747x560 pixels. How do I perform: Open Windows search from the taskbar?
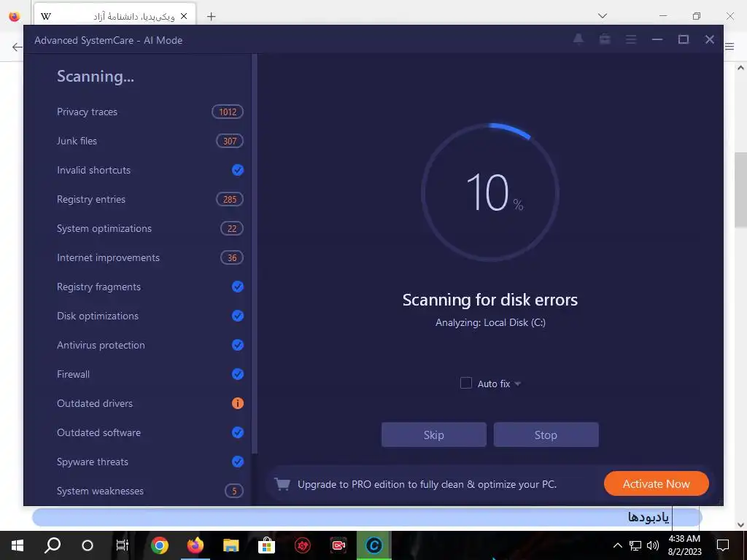pos(53,545)
